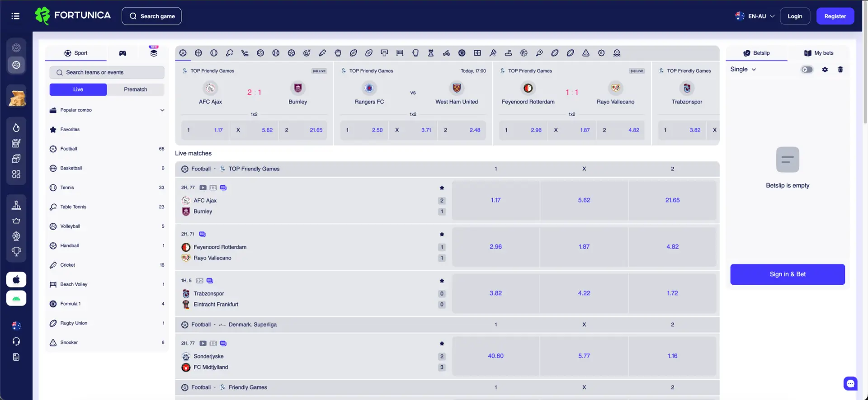Switch to the My bets tab
Screen dimensions: 868x400
(819, 53)
